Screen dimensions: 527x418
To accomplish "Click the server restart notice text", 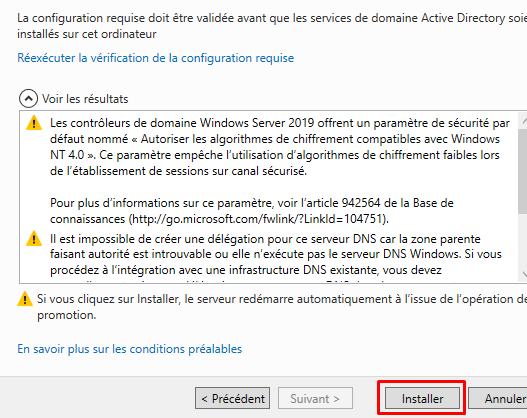I will click(282, 307).
